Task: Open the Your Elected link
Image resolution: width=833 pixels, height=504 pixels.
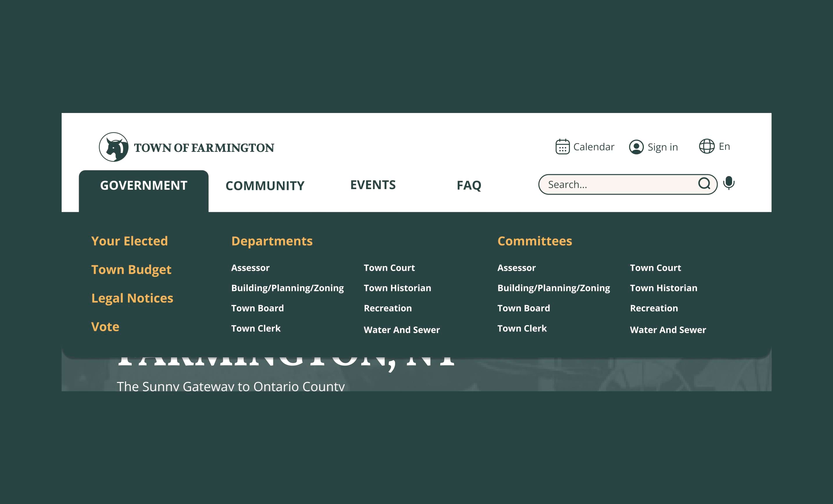Action: tap(129, 241)
